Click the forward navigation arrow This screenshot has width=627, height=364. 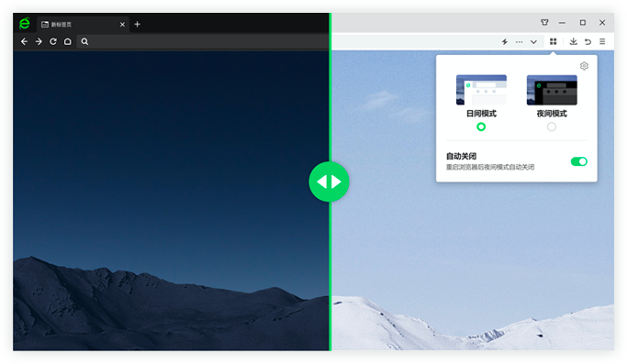click(x=39, y=41)
